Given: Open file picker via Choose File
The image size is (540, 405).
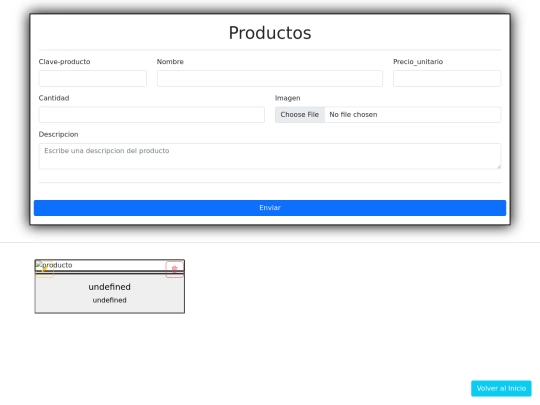Looking at the screenshot, I should click(300, 115).
